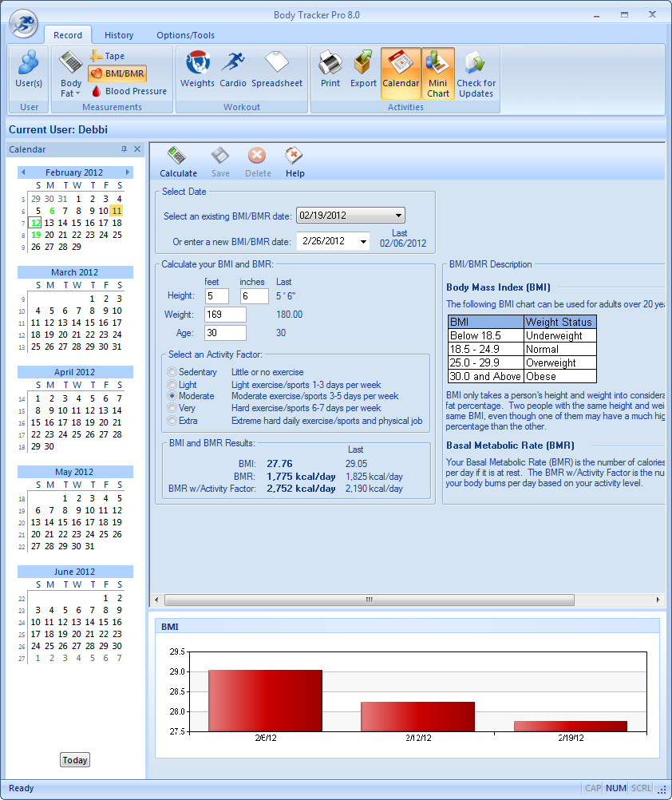This screenshot has height=800, width=672.
Task: Click the Calculate toolbar icon
Action: coord(178,162)
